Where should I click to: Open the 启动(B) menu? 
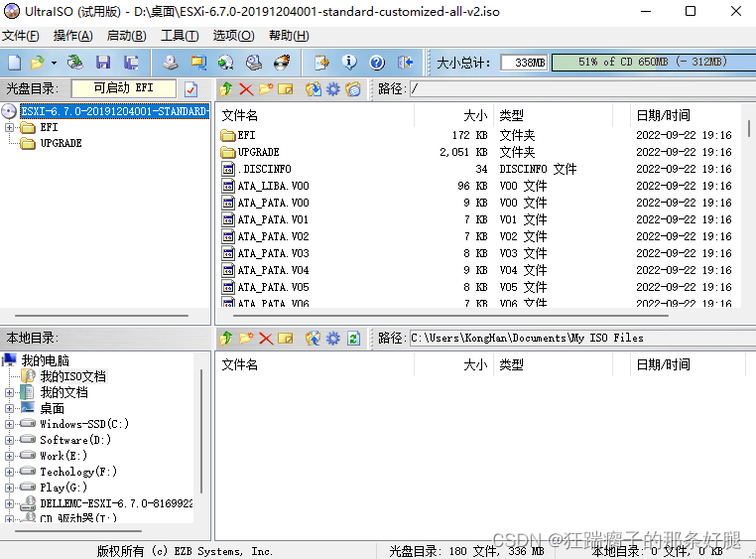126,36
